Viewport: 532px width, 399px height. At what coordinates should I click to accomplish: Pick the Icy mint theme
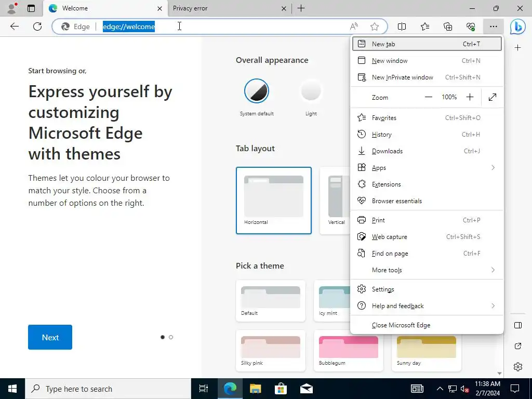coord(332,301)
